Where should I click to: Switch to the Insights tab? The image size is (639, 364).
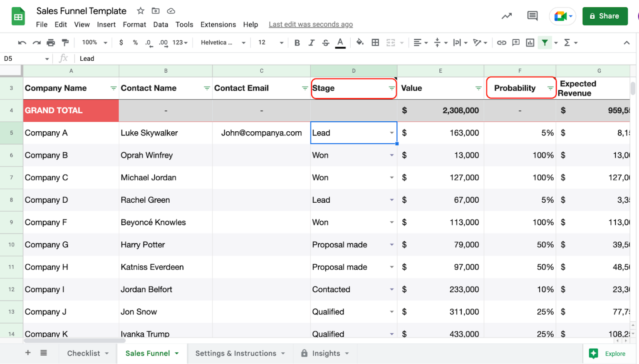click(325, 353)
